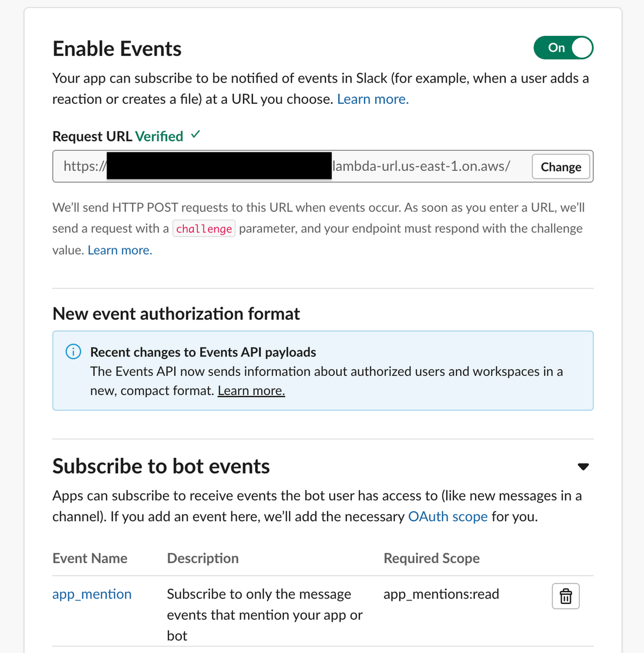Toggle the Enable Events On switch
The width and height of the screenshot is (644, 653).
563,48
